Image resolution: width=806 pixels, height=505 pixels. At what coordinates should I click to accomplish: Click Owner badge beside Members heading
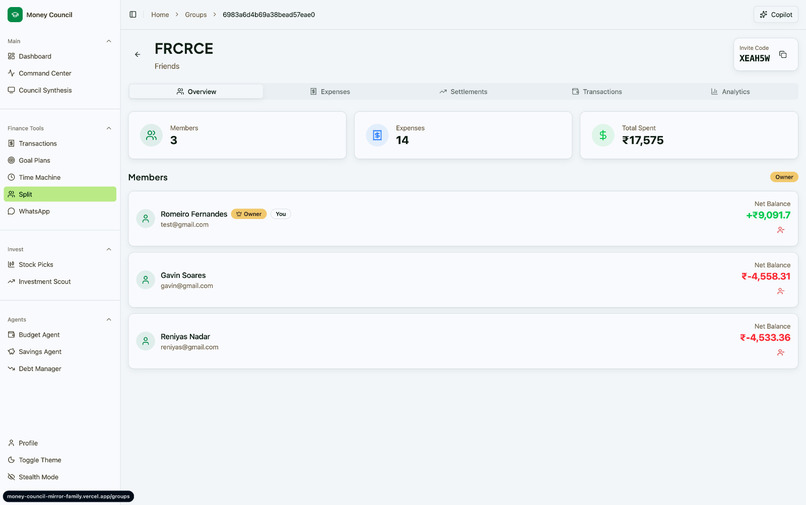pyautogui.click(x=784, y=177)
